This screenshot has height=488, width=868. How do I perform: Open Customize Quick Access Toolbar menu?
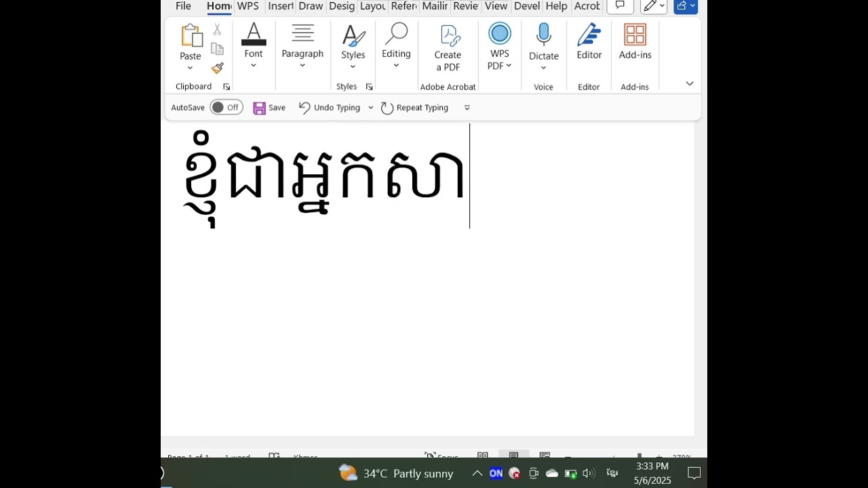coord(467,108)
